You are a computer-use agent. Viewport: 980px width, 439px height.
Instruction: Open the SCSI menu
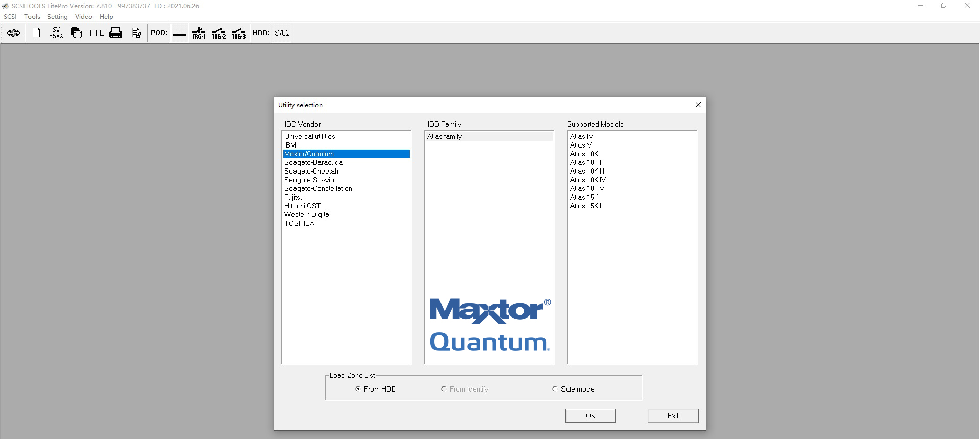tap(10, 17)
